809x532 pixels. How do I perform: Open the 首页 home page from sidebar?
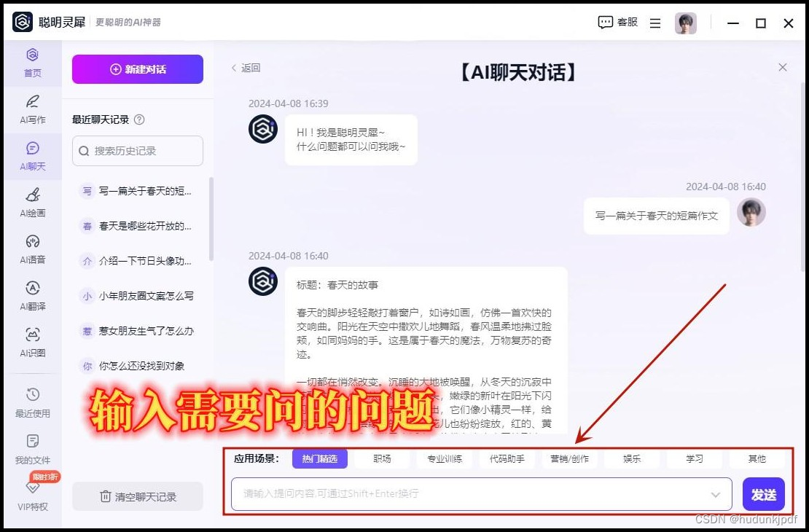click(x=32, y=64)
